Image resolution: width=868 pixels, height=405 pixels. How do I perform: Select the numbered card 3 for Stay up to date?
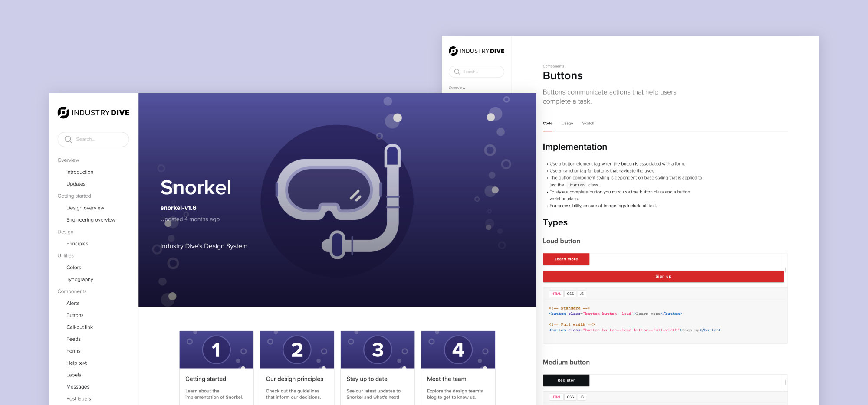click(x=377, y=349)
